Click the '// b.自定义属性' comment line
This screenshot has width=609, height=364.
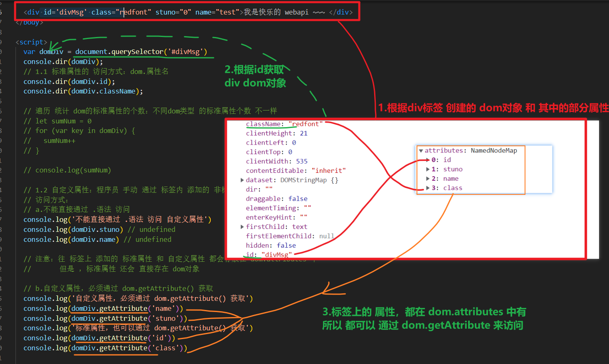click(x=118, y=288)
